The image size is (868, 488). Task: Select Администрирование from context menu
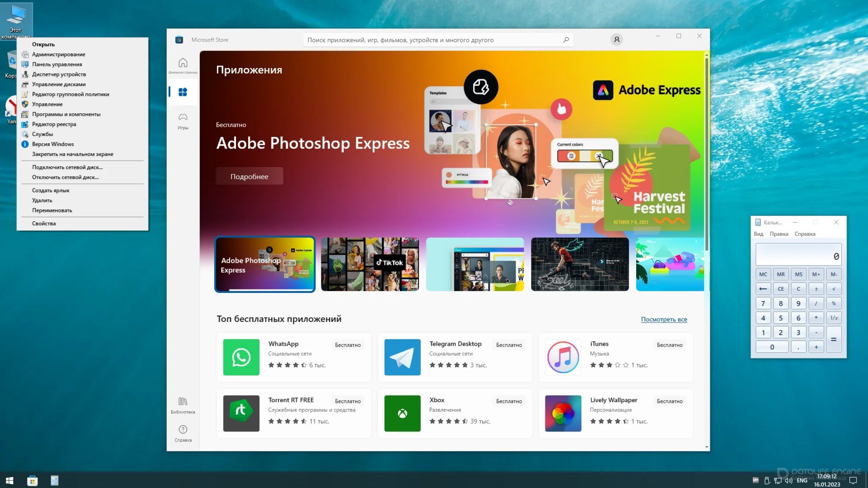point(58,54)
